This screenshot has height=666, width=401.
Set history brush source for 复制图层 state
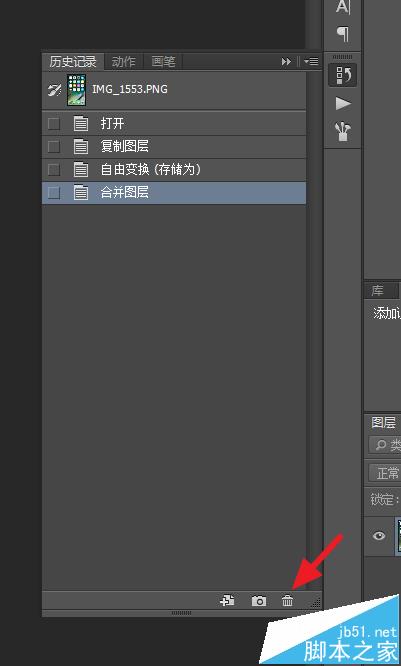[54, 147]
